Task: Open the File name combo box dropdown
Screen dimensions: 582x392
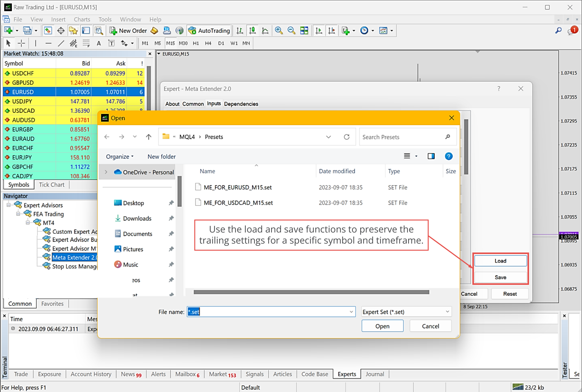Action: [x=351, y=312]
